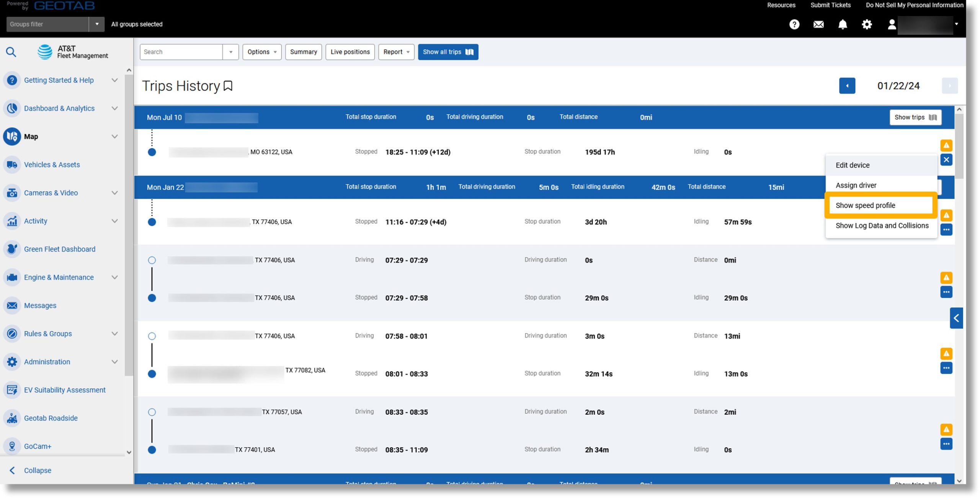Open the Options dropdown
980x498 pixels.
point(262,52)
